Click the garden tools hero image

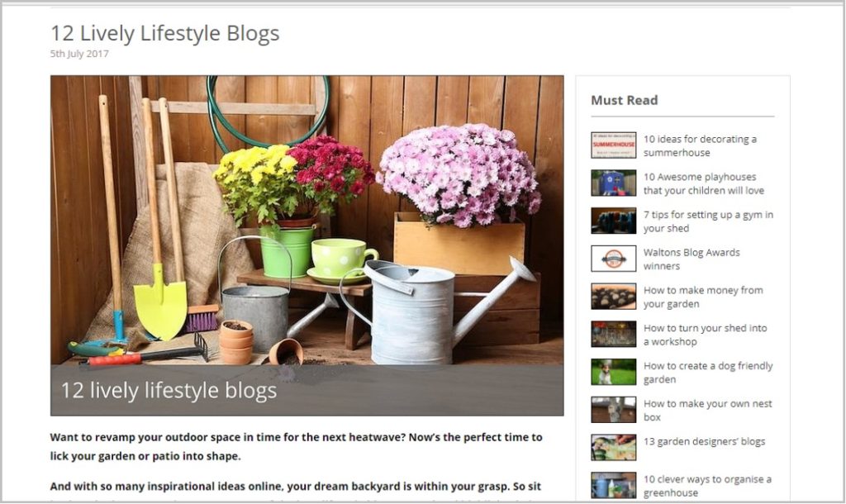point(307,245)
